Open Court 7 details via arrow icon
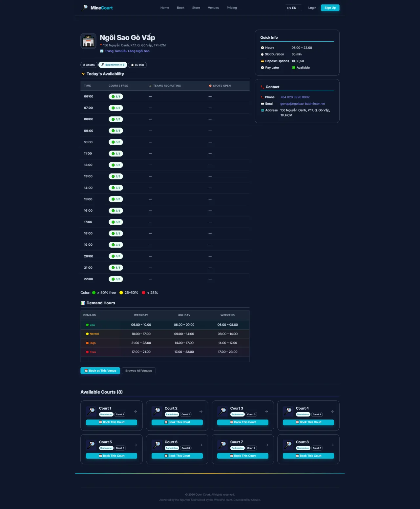 [x=266, y=445]
